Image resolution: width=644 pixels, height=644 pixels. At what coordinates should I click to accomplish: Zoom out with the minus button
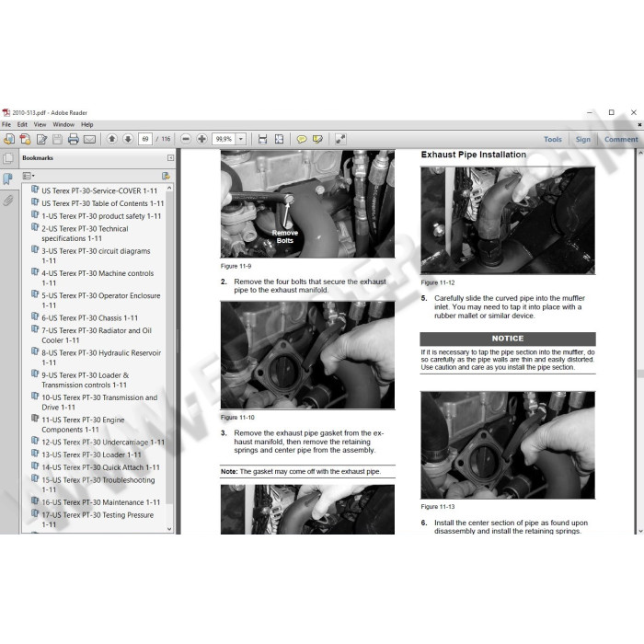click(186, 139)
